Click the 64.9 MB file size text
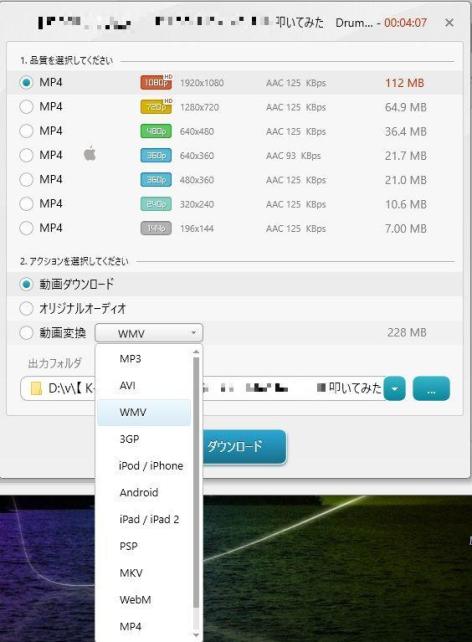The width and height of the screenshot is (472, 642). tap(406, 107)
